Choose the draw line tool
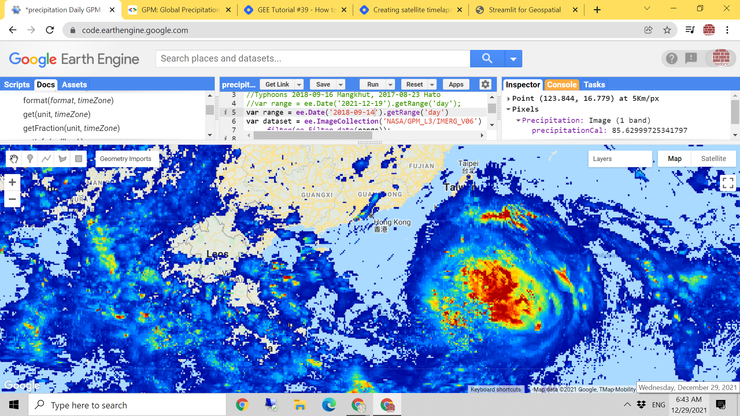Viewport: 740px width, 416px height. (46, 159)
